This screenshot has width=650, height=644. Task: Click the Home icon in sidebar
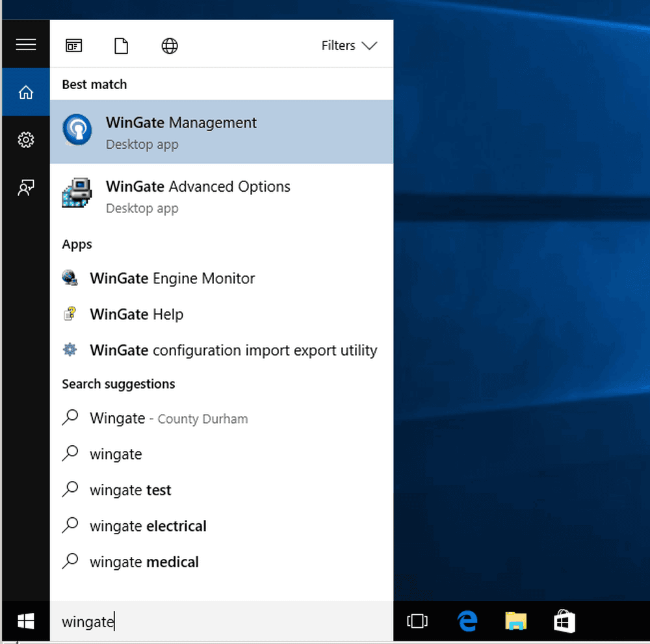(25, 92)
